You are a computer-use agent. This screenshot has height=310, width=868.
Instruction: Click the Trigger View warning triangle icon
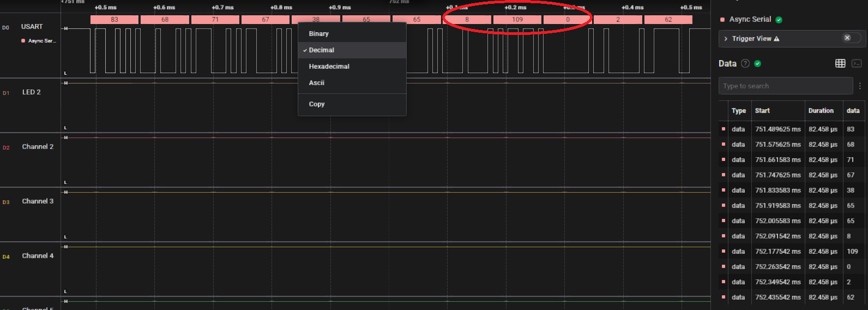[776, 39]
